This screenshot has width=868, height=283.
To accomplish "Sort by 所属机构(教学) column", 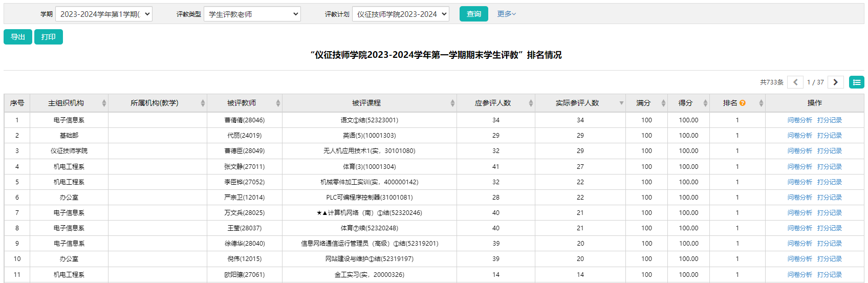I will [x=203, y=103].
